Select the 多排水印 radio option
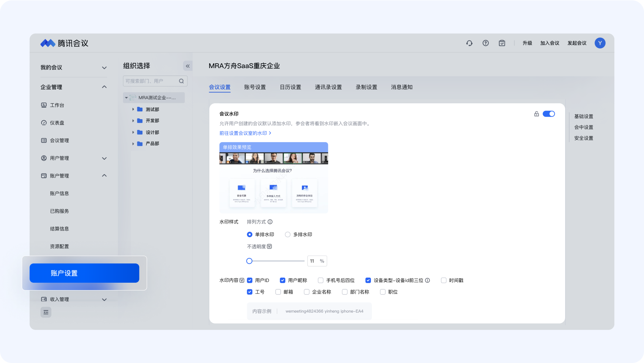 click(288, 235)
